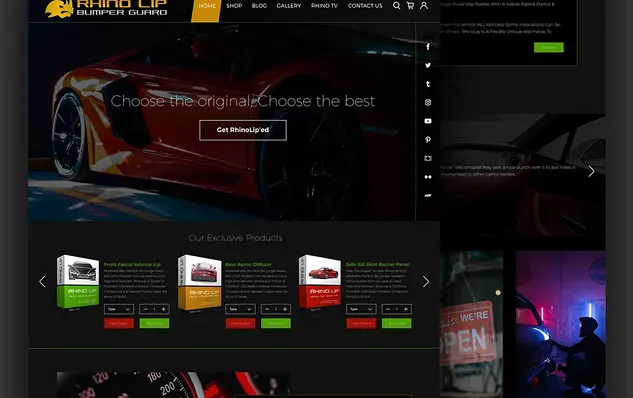Expand Type dropdown for Rear Apron Diffuser
Viewport: 633px width, 398px height.
click(240, 309)
